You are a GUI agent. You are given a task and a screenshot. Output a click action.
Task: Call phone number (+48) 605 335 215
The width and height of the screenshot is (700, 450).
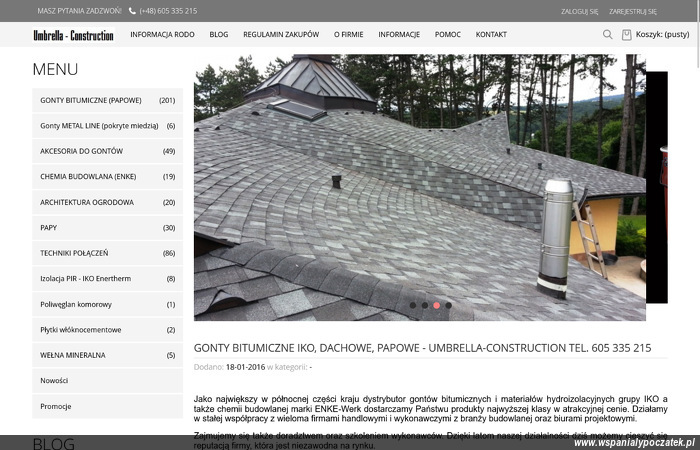[168, 11]
